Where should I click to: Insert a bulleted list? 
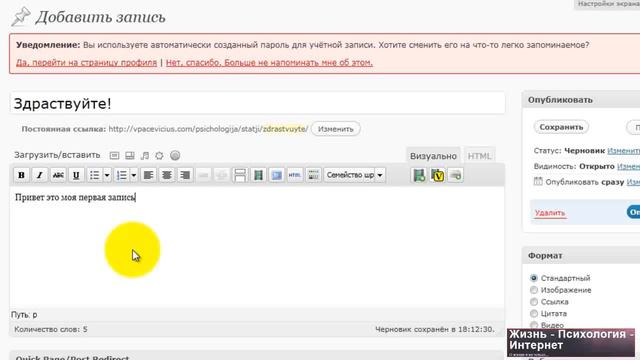pyautogui.click(x=94, y=175)
